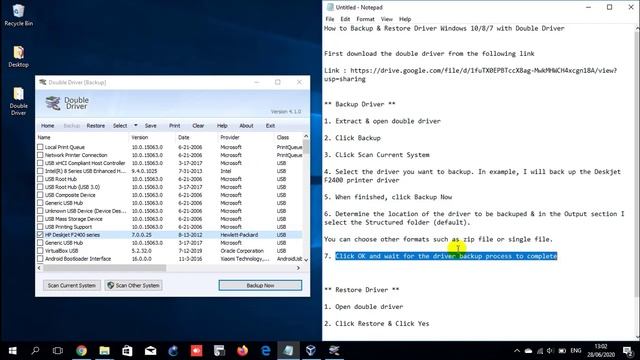
Task: Click ENG language indicator
Action: (x=576, y=351)
